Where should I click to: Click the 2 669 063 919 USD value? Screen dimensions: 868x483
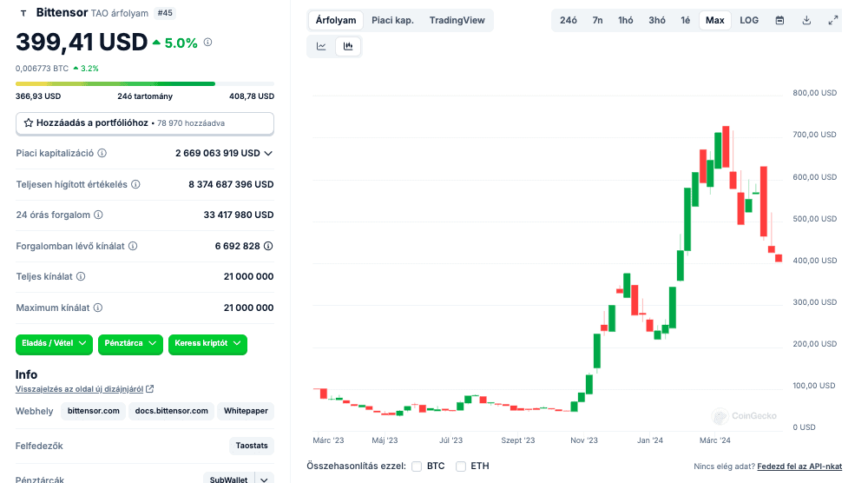(x=218, y=154)
